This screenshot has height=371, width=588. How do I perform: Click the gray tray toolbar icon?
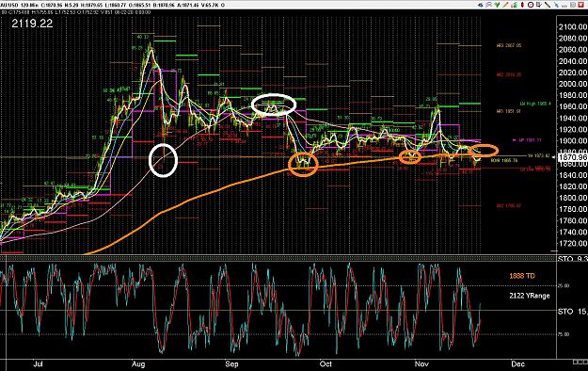pos(564,6)
